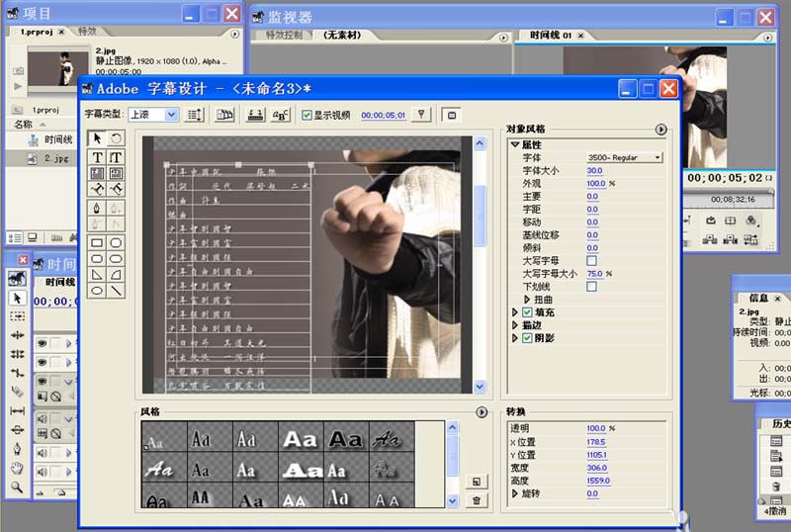Select the vertical area type tool
This screenshot has height=532, width=791.
pyautogui.click(x=116, y=173)
